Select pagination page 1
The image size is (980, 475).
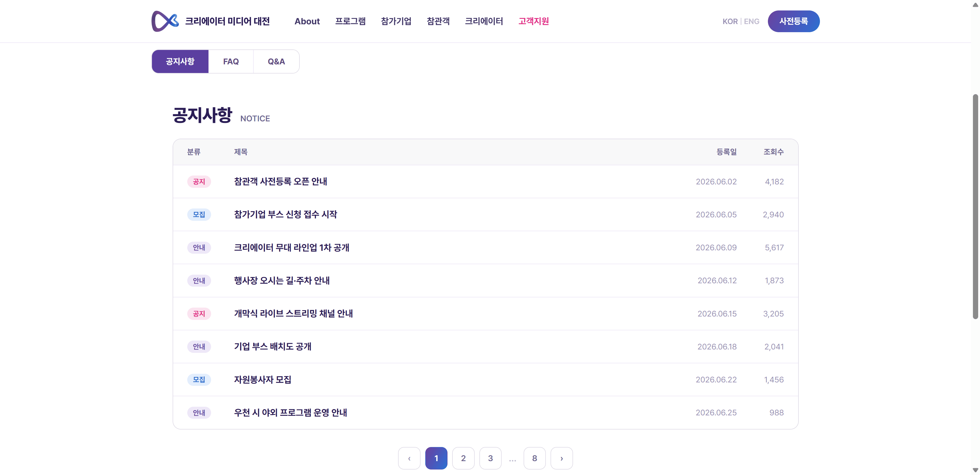436,458
